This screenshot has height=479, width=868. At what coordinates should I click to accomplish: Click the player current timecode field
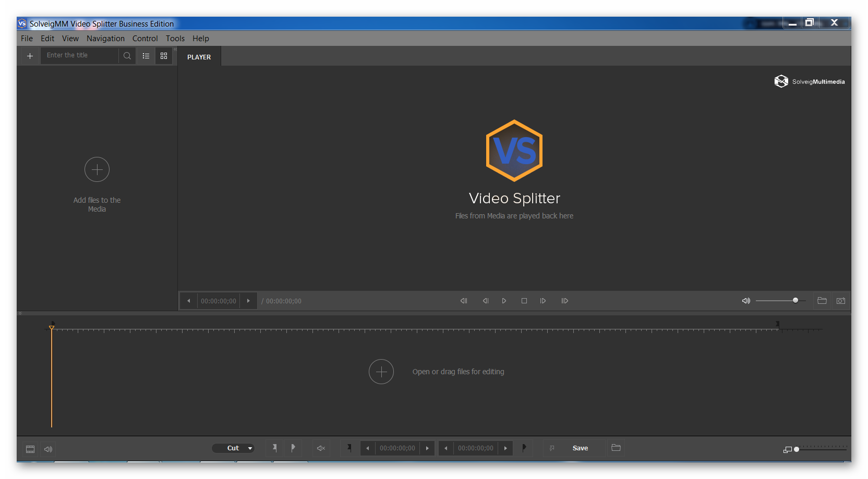coord(219,301)
